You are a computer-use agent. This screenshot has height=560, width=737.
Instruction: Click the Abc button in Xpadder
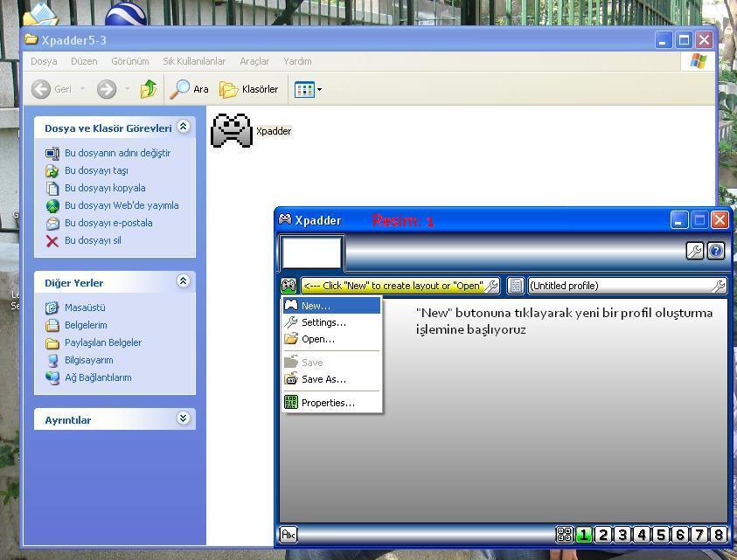pyautogui.click(x=289, y=534)
